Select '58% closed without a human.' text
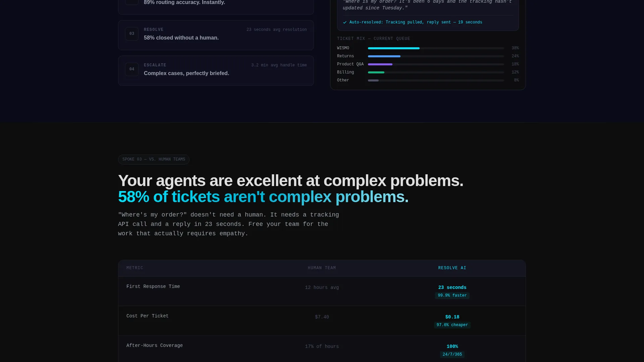The image size is (644, 362). click(x=181, y=38)
